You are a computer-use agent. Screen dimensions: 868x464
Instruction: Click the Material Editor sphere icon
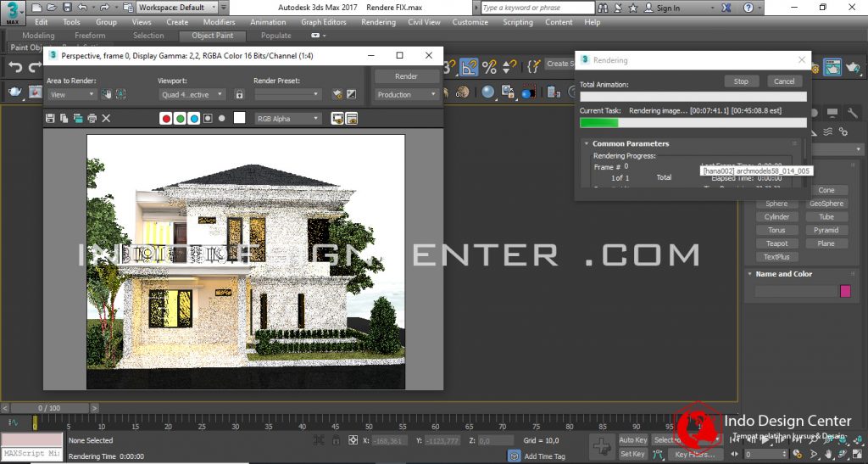[x=487, y=92]
